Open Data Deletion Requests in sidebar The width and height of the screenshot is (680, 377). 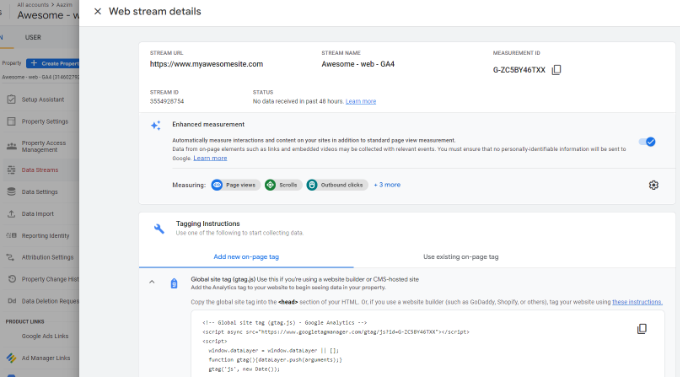coord(40,301)
